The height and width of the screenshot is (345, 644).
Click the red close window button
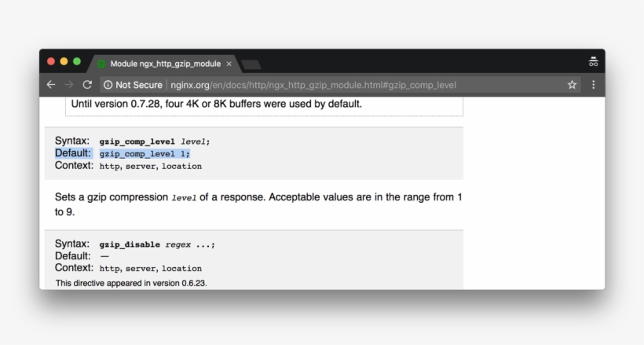click(51, 61)
